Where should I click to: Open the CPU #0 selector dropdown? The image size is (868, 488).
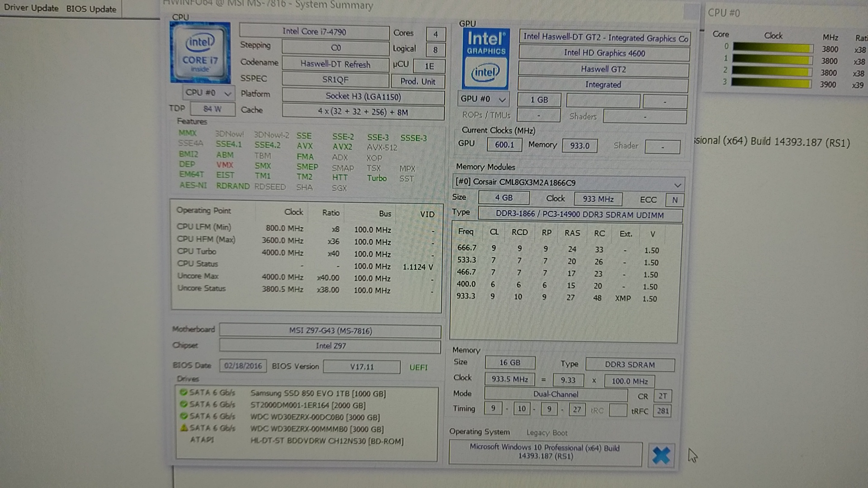click(x=208, y=93)
